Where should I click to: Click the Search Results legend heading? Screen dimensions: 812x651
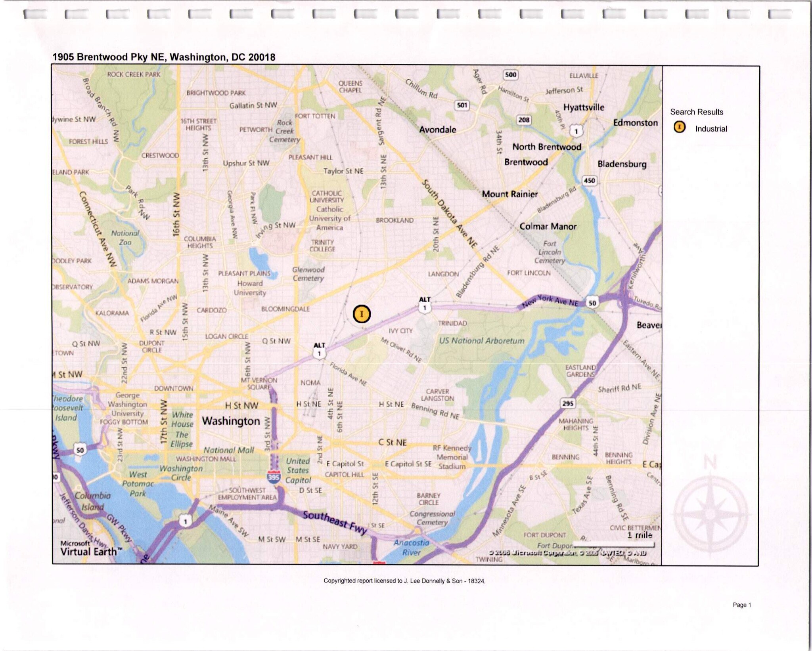tap(696, 112)
